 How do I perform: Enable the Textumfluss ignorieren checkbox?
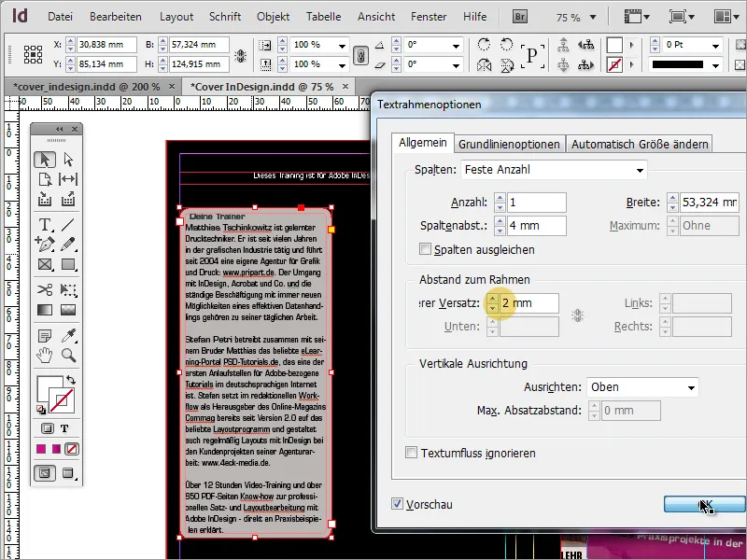coord(411,453)
